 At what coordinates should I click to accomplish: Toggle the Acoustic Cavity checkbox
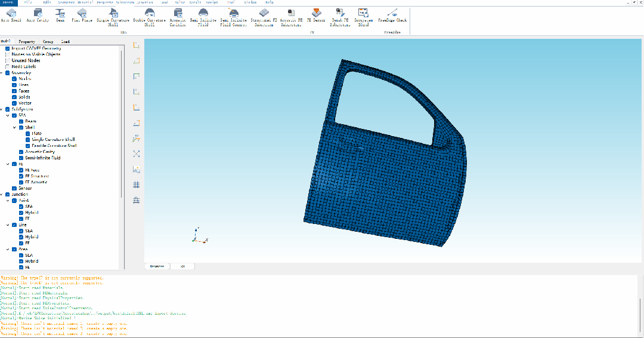[x=21, y=152]
